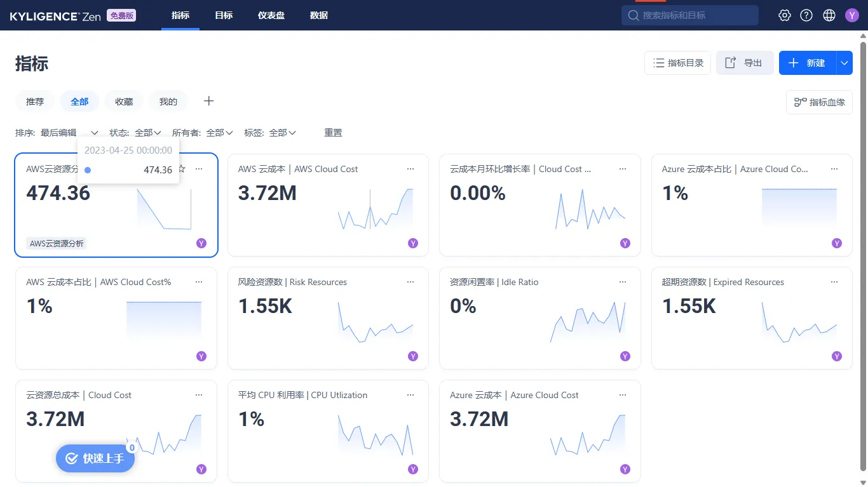The width and height of the screenshot is (868, 487).
Task: Click the AWS云资源分析 tag label
Action: (57, 243)
